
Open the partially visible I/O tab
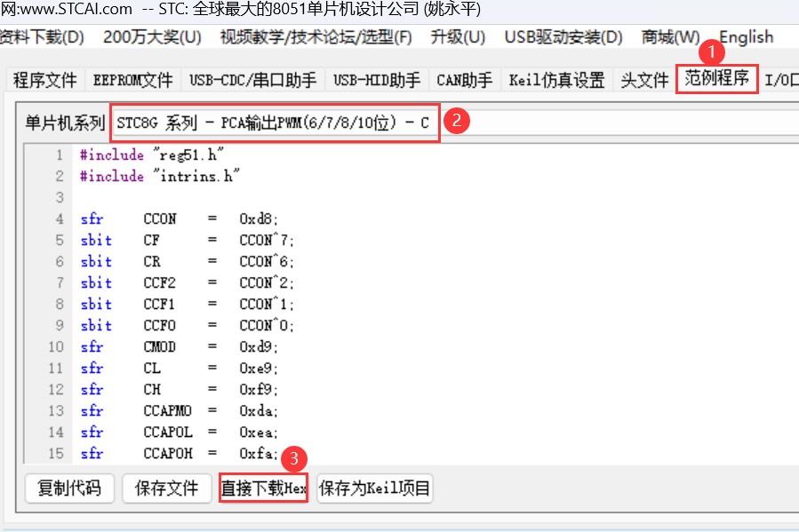780,80
